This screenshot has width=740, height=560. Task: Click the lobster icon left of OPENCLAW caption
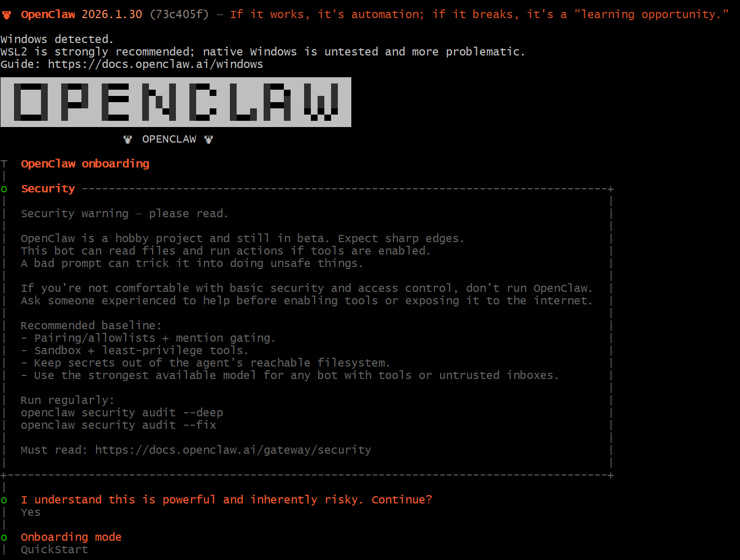pyautogui.click(x=128, y=139)
